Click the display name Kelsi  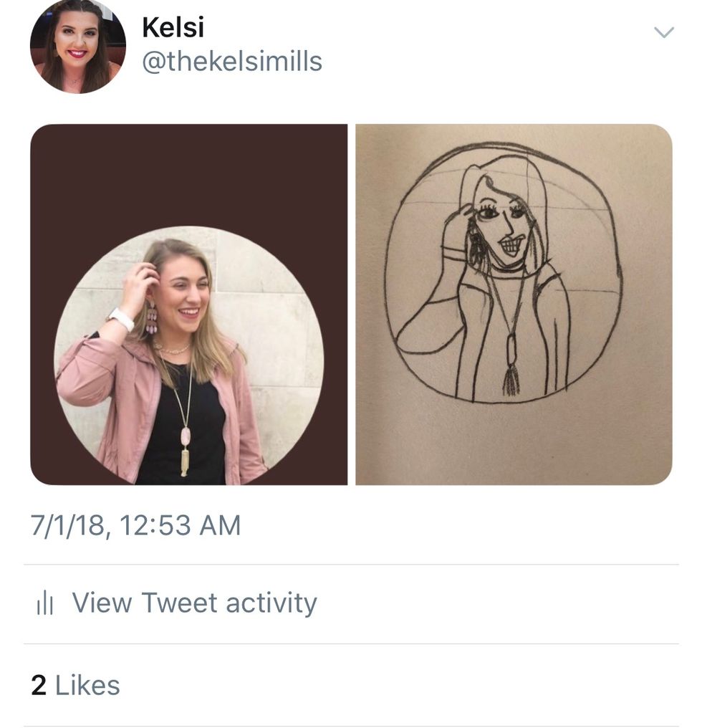click(x=173, y=27)
